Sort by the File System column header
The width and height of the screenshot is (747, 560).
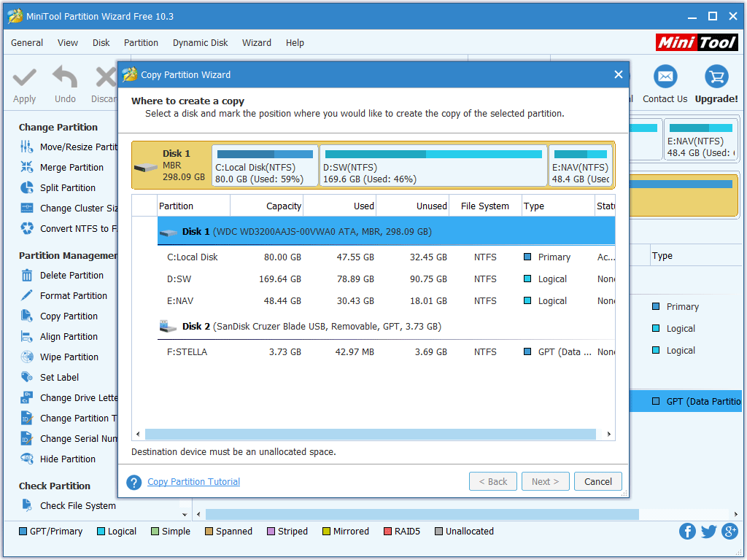(x=485, y=206)
